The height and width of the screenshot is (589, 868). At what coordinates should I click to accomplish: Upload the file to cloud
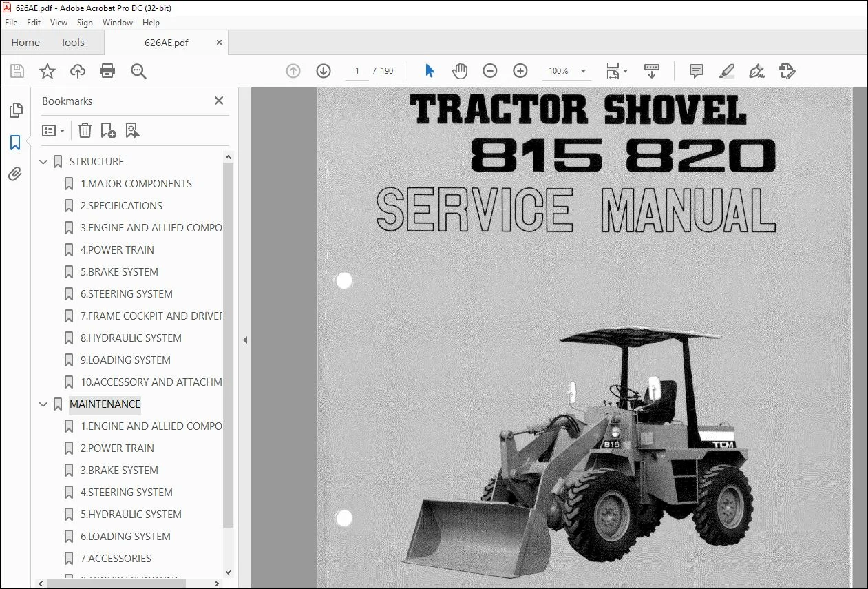tap(78, 71)
